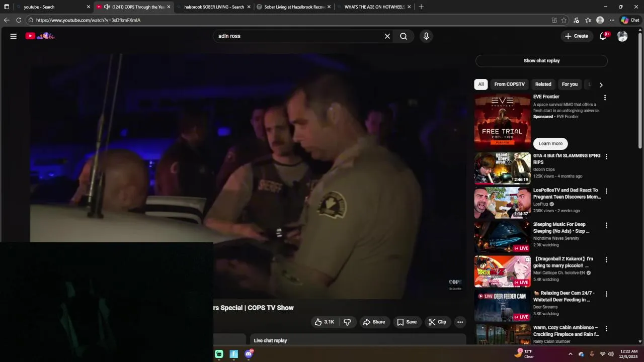
Task: Close the 'youtube - Search' tab
Action: [89, 7]
